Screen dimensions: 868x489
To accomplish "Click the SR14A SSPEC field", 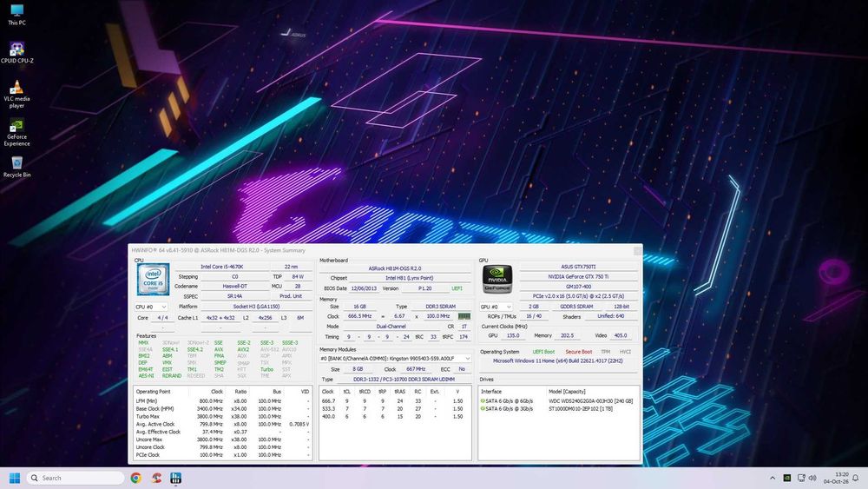I will [x=234, y=296].
